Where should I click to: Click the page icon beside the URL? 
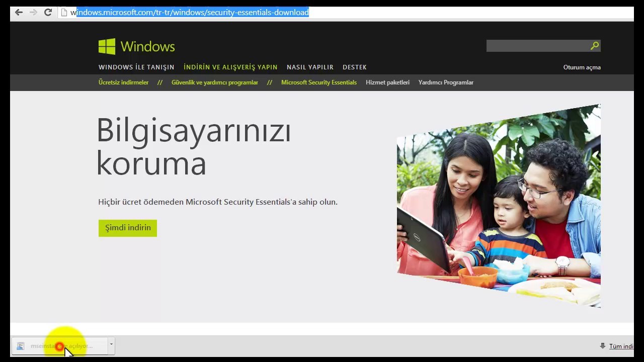pyautogui.click(x=64, y=13)
